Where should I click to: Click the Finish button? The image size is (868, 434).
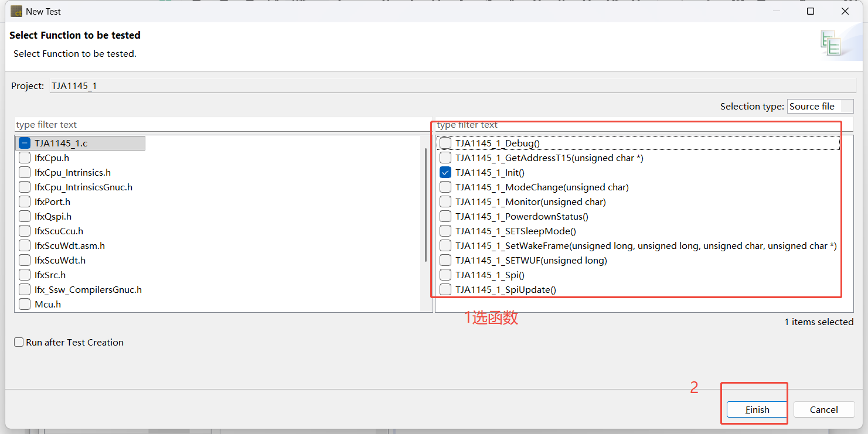coord(757,409)
